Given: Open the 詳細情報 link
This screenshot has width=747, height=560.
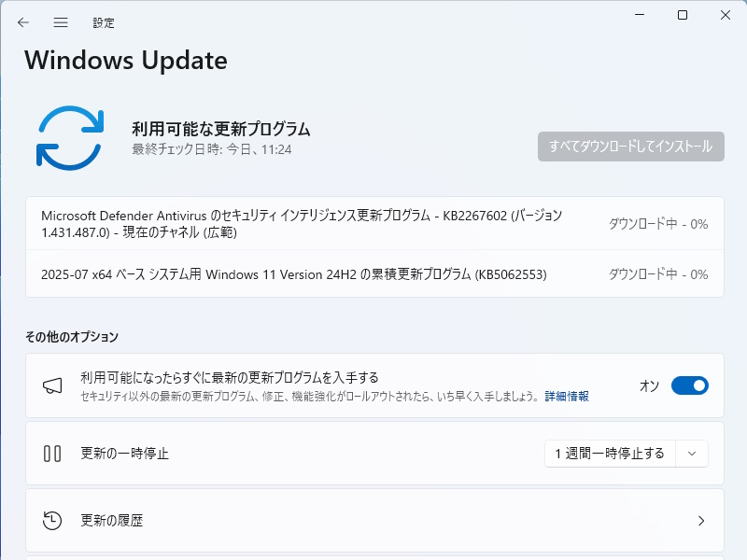Looking at the screenshot, I should point(567,397).
